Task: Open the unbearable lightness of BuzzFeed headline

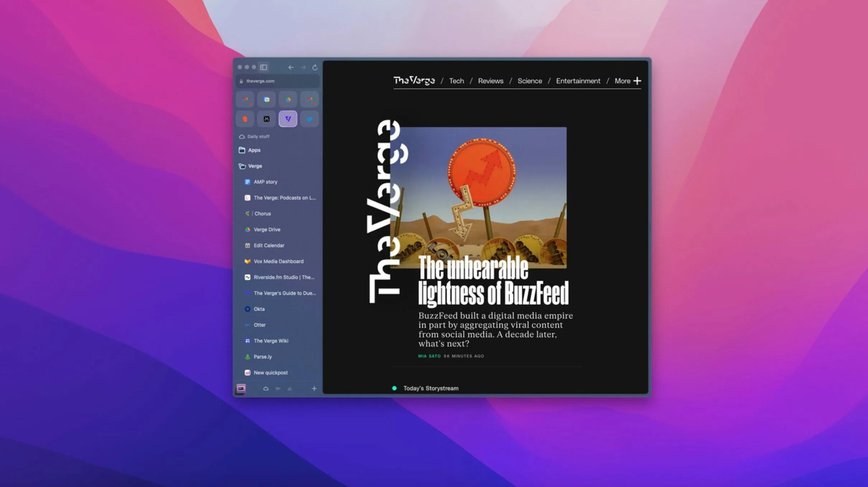Action: pos(493,281)
